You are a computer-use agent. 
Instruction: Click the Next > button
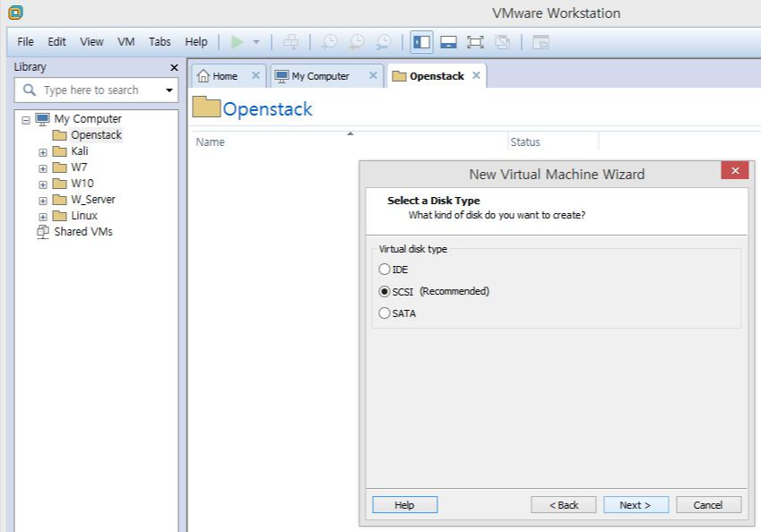pyautogui.click(x=636, y=505)
